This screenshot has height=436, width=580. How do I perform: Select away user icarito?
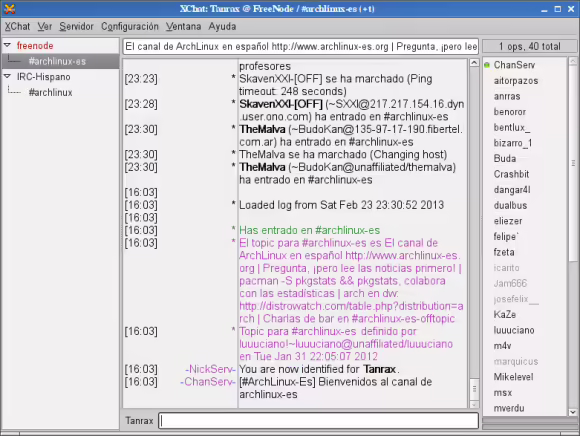coord(506,267)
